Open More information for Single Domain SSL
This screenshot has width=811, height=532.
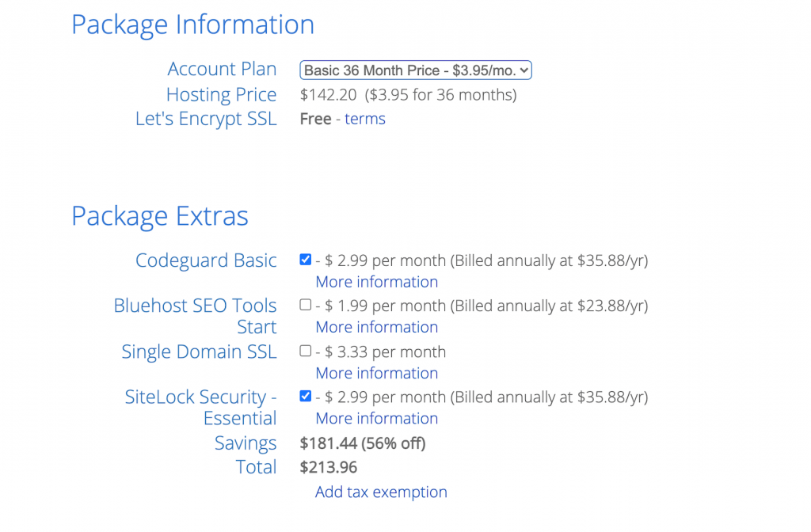click(x=376, y=374)
